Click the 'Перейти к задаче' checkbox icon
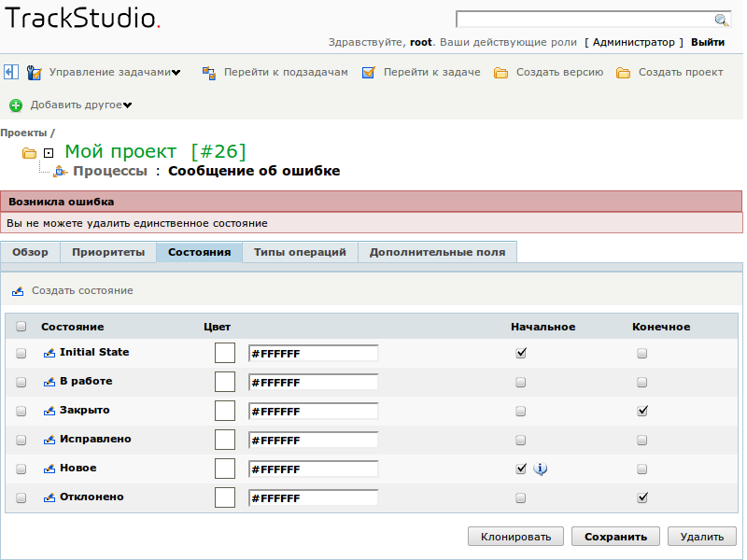This screenshot has height=560, width=747. 368,73
